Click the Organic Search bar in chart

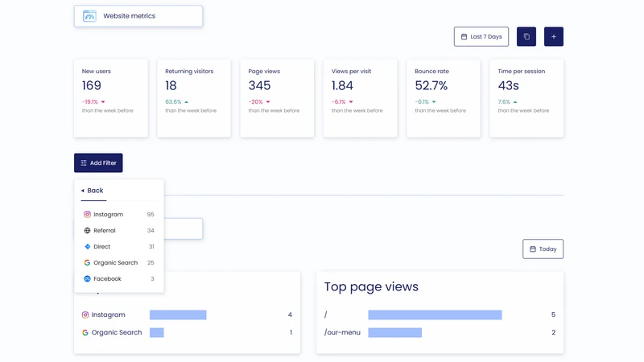tap(156, 332)
